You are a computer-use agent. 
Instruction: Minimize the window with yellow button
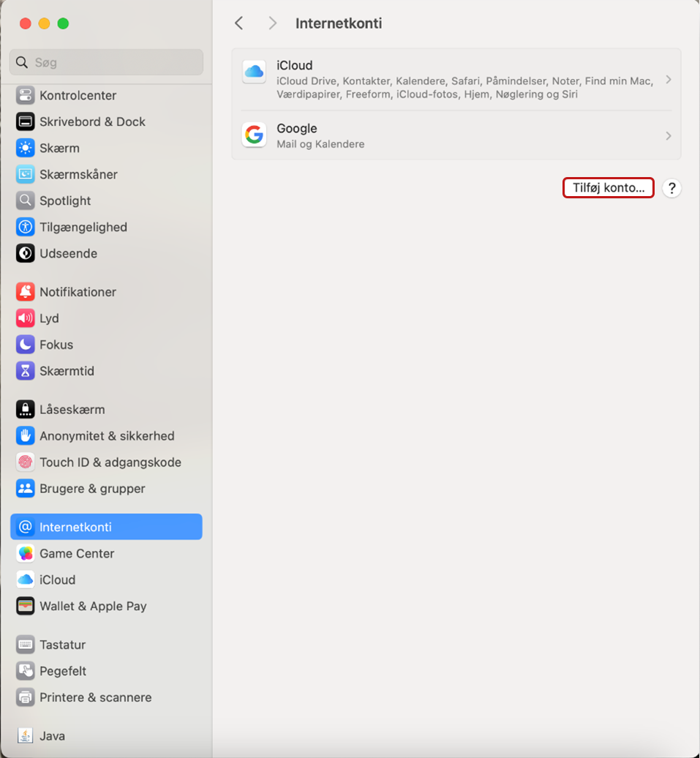click(44, 23)
